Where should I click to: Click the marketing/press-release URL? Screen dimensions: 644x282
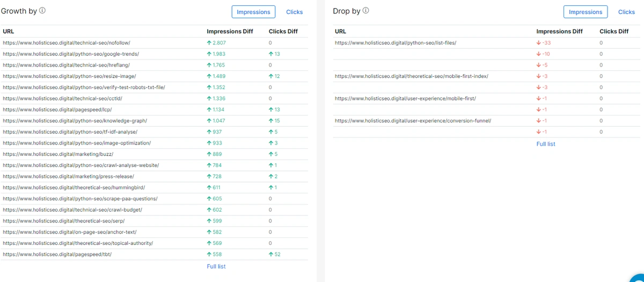[68, 176]
